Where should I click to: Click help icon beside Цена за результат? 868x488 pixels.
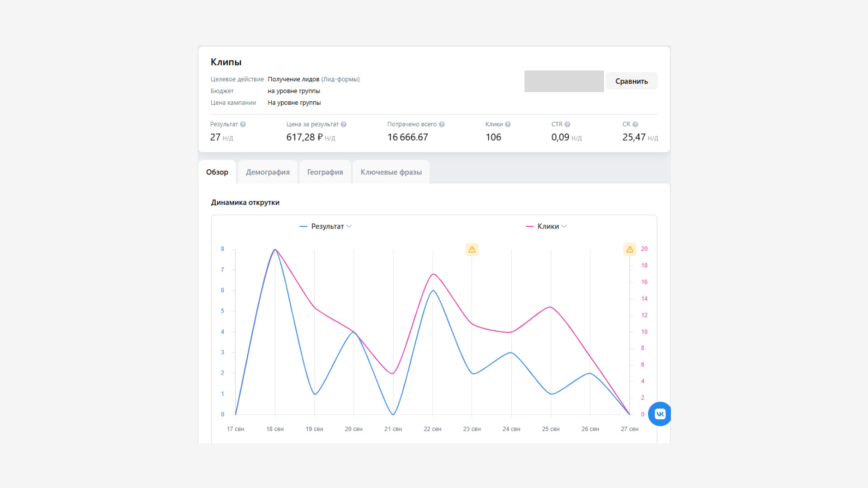(x=344, y=124)
